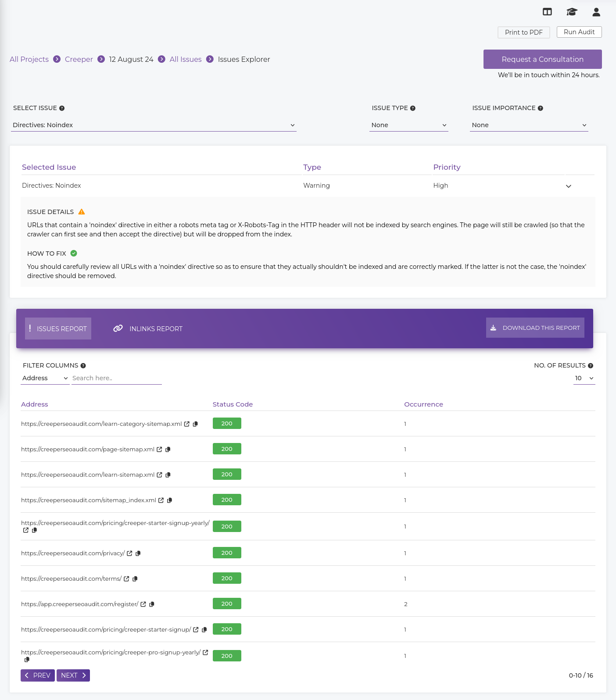
Task: Collapse the selected issue details chevron
Action: click(x=569, y=186)
